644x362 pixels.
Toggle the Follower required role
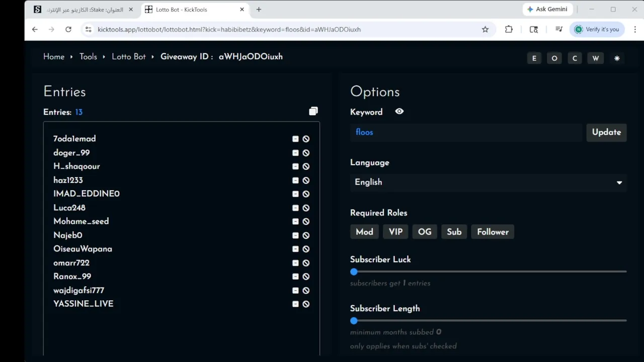[x=493, y=232]
